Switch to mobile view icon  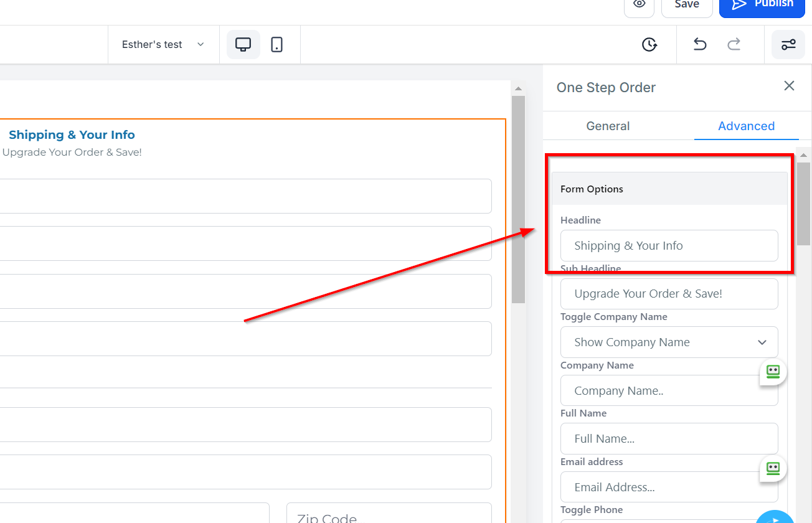pyautogui.click(x=277, y=44)
